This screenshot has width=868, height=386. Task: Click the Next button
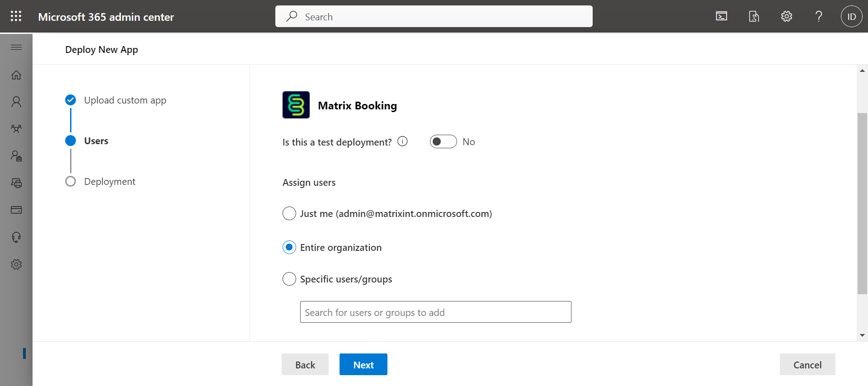(x=363, y=365)
